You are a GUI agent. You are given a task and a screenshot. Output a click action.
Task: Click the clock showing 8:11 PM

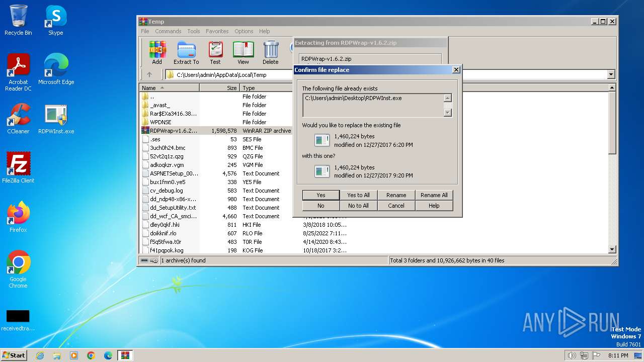click(618, 355)
